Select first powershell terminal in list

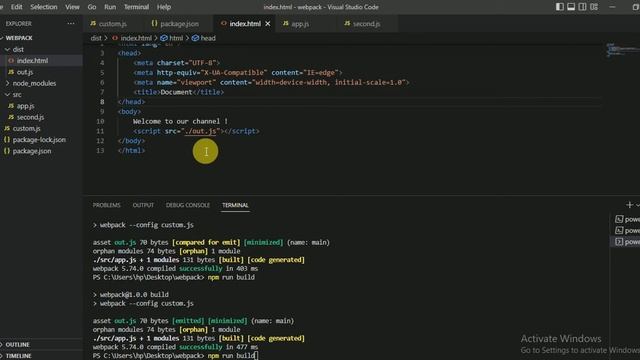click(x=627, y=220)
